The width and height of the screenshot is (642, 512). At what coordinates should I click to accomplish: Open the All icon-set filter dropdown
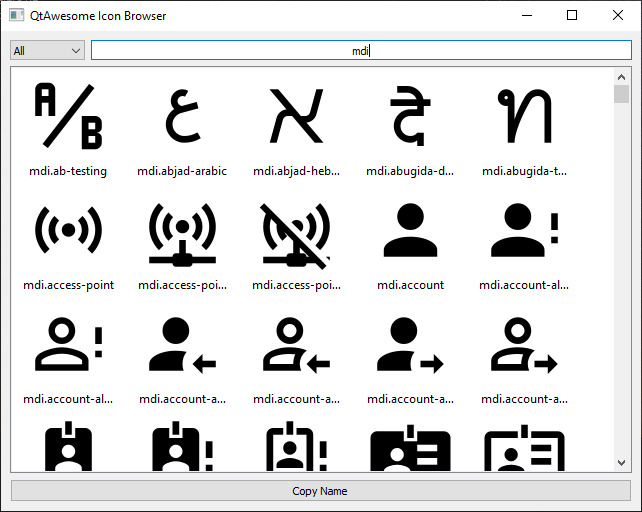47,50
